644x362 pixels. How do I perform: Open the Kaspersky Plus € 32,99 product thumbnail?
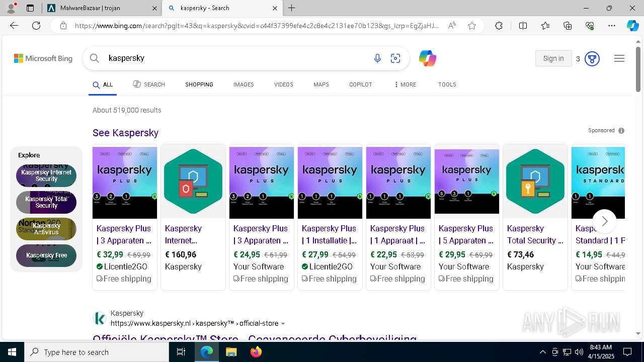[125, 182]
